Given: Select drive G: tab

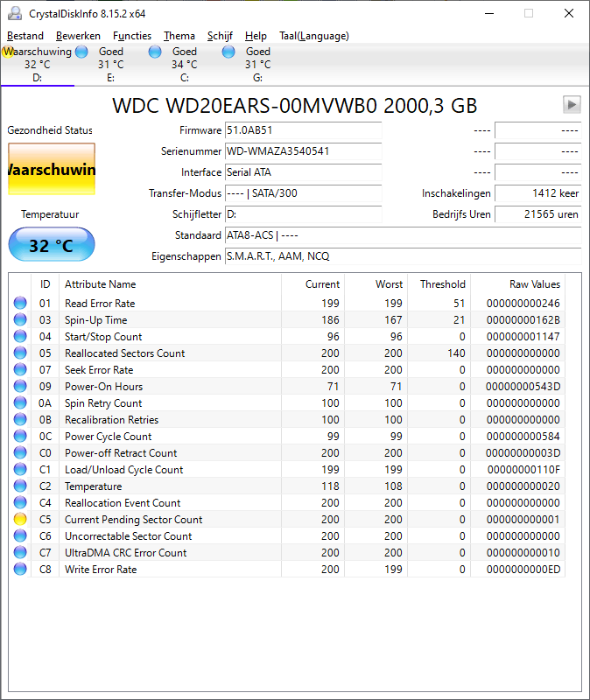Looking at the screenshot, I should click(257, 64).
